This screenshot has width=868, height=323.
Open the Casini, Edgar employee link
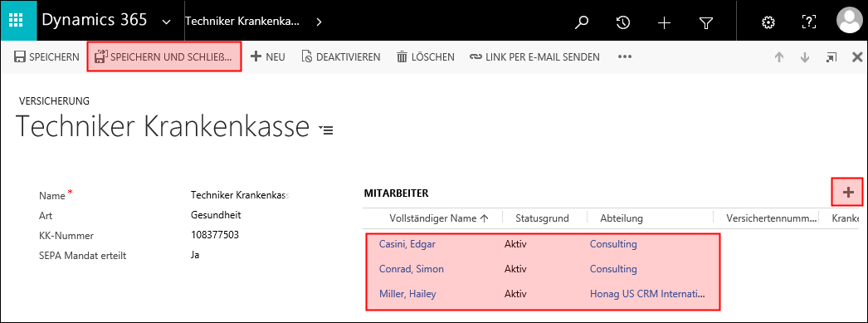[403, 244]
